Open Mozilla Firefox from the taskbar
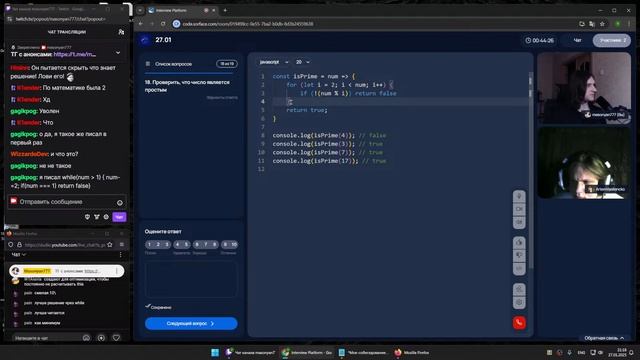 [411, 353]
